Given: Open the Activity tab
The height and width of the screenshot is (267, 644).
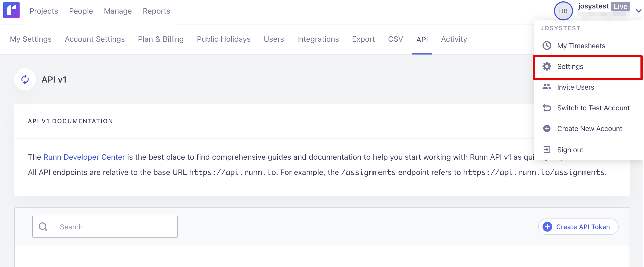Looking at the screenshot, I should (x=454, y=39).
